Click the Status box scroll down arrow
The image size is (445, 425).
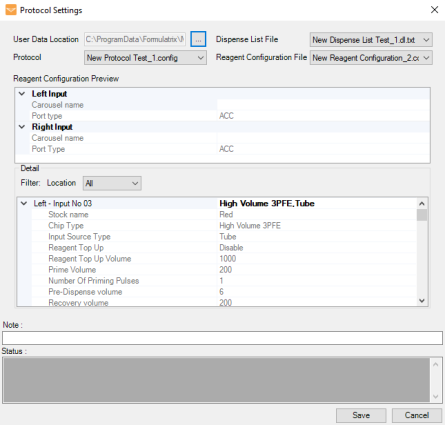click(x=435, y=396)
